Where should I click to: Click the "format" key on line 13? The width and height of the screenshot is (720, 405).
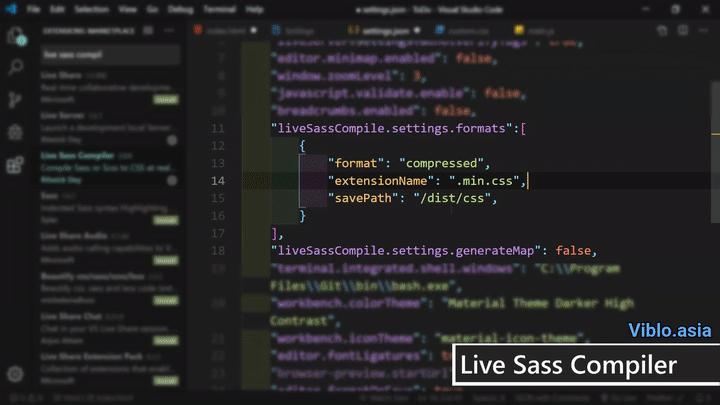[x=356, y=163]
